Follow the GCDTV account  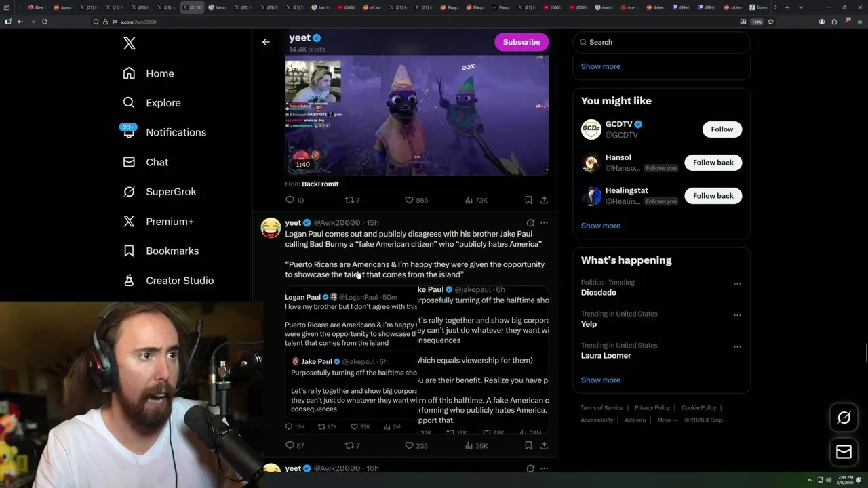[722, 129]
